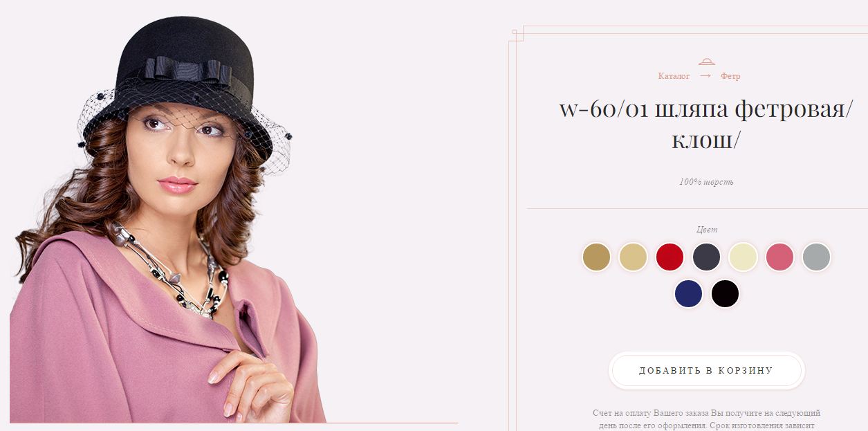Screen dimensions: 868x431
Task: Add the hat to cart with Добавить в корзину
Action: [x=706, y=370]
